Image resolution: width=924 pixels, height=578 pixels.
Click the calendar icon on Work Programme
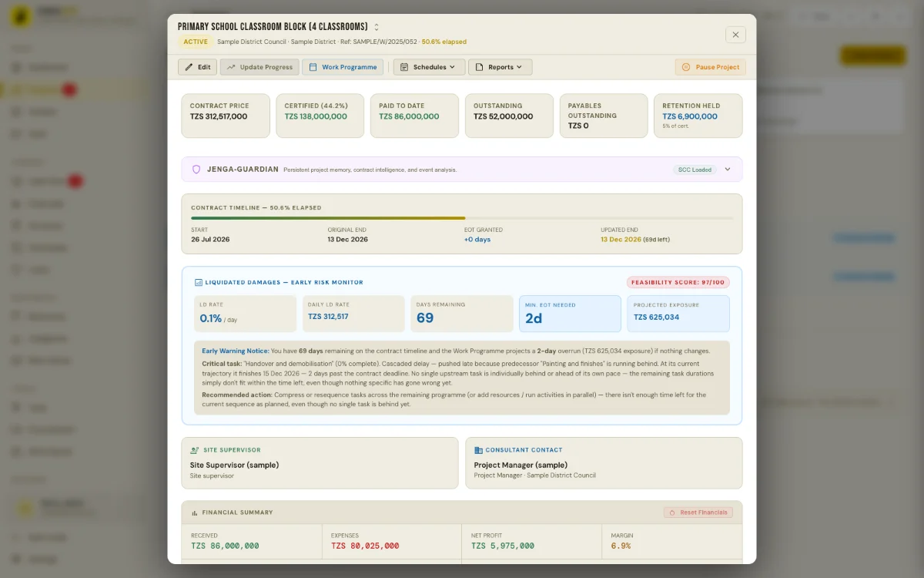click(313, 67)
